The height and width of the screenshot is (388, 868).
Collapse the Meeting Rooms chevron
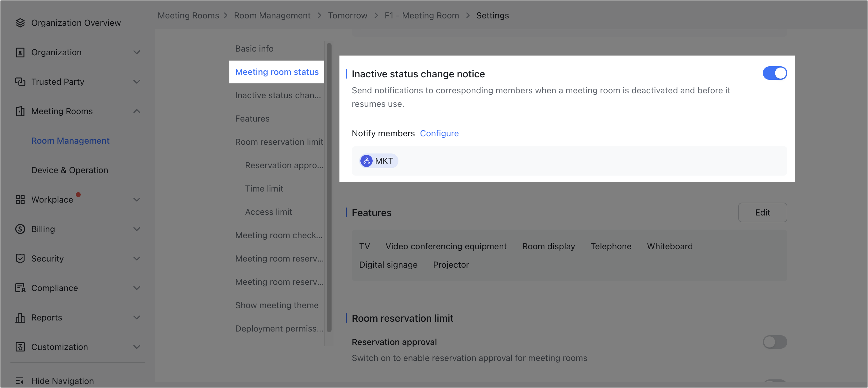[x=136, y=111]
